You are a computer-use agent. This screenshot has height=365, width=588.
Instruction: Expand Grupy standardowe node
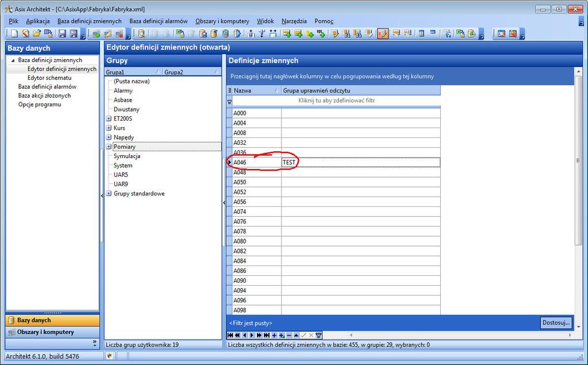[x=109, y=194]
